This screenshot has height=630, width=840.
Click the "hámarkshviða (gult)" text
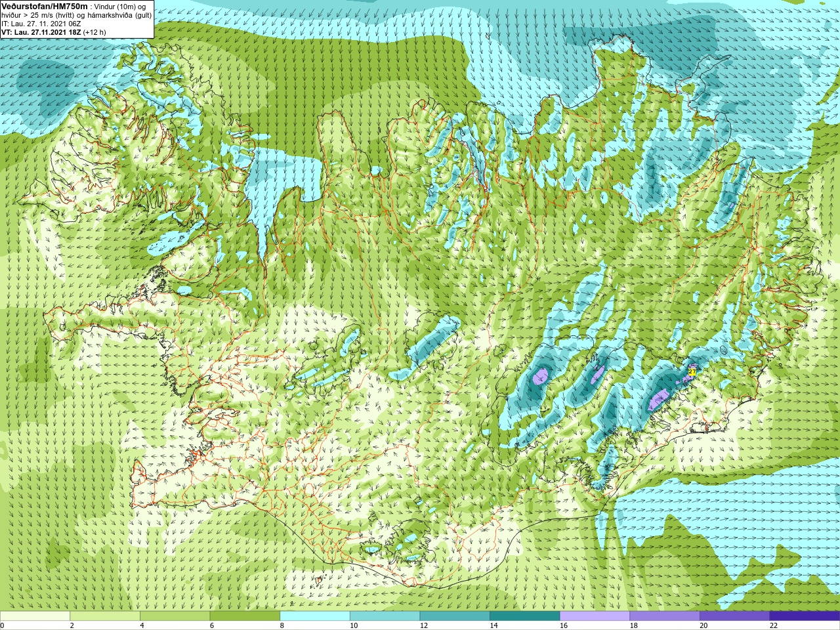pos(121,15)
